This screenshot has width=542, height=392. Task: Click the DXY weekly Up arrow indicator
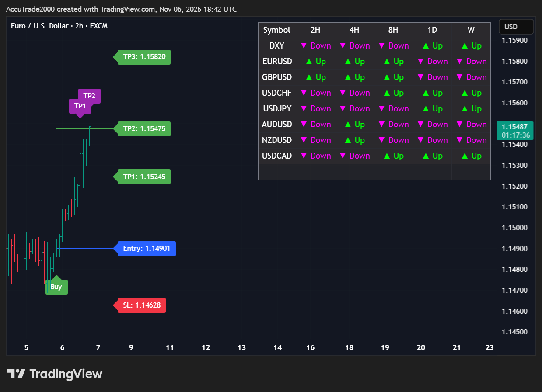point(471,46)
